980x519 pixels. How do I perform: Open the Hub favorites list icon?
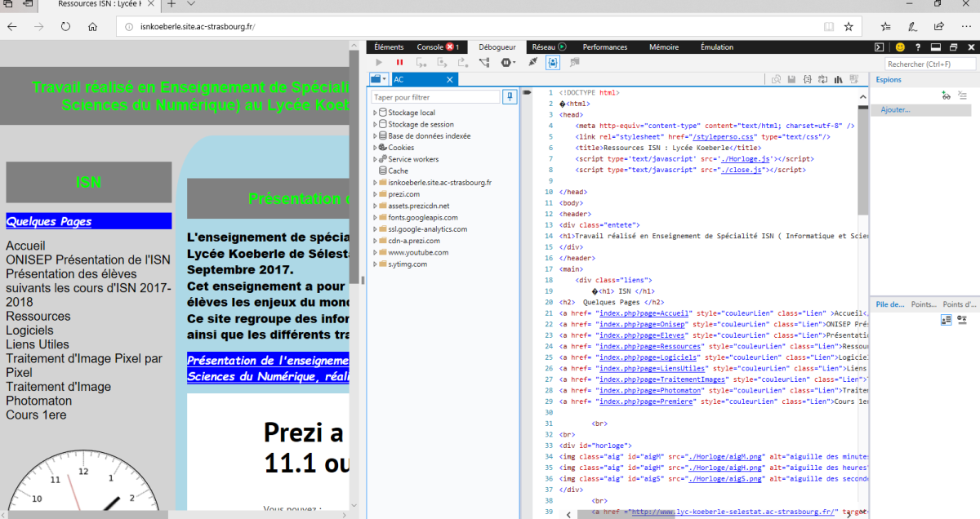click(886, 26)
